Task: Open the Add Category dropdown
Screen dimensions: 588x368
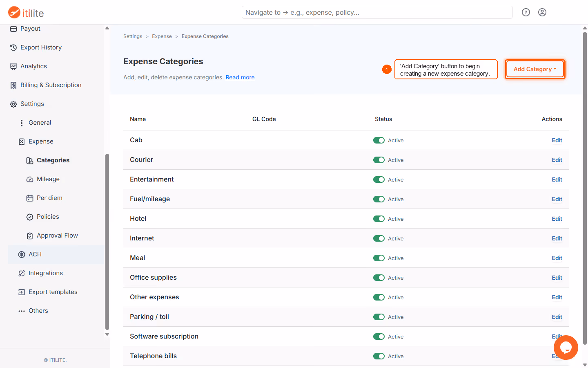Action: [x=535, y=69]
